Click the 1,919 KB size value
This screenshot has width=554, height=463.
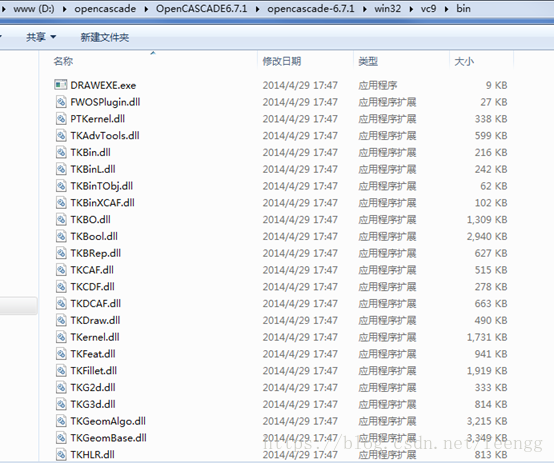[487, 370]
